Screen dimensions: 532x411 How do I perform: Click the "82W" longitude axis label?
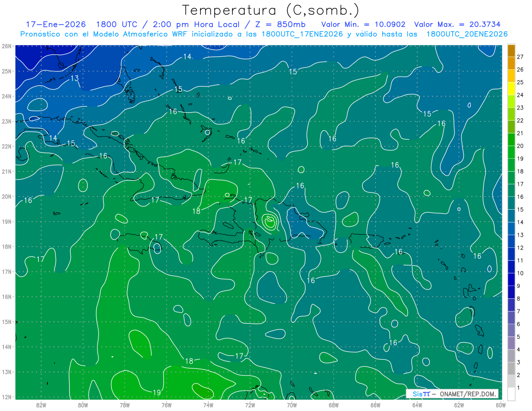coord(41,405)
